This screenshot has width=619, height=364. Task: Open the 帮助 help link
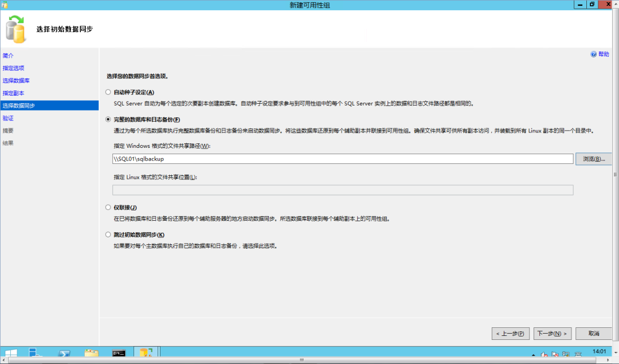pos(604,54)
